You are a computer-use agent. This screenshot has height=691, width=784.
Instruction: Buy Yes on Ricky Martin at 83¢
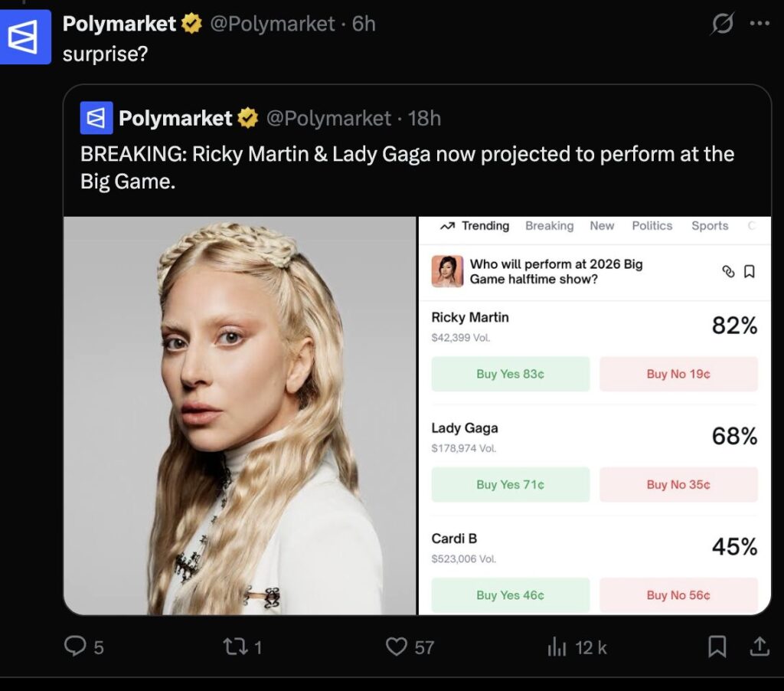[x=511, y=373]
